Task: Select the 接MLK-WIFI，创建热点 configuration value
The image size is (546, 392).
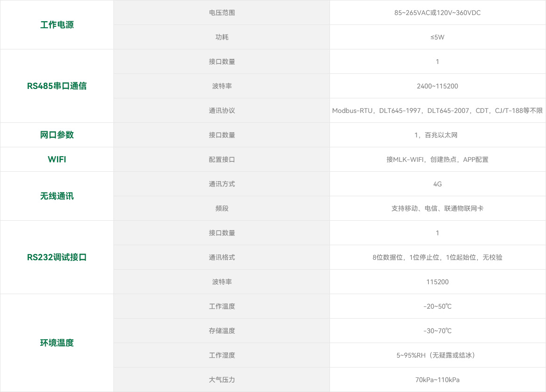Action: pos(437,160)
